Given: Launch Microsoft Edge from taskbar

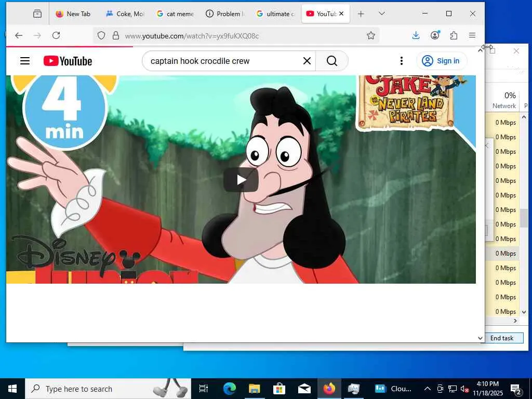Looking at the screenshot, I should coord(229,389).
